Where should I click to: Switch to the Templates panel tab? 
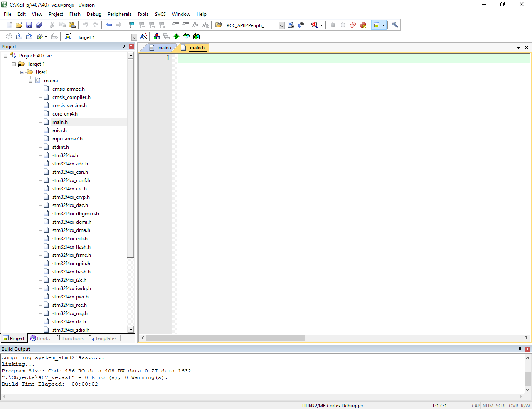click(x=103, y=338)
